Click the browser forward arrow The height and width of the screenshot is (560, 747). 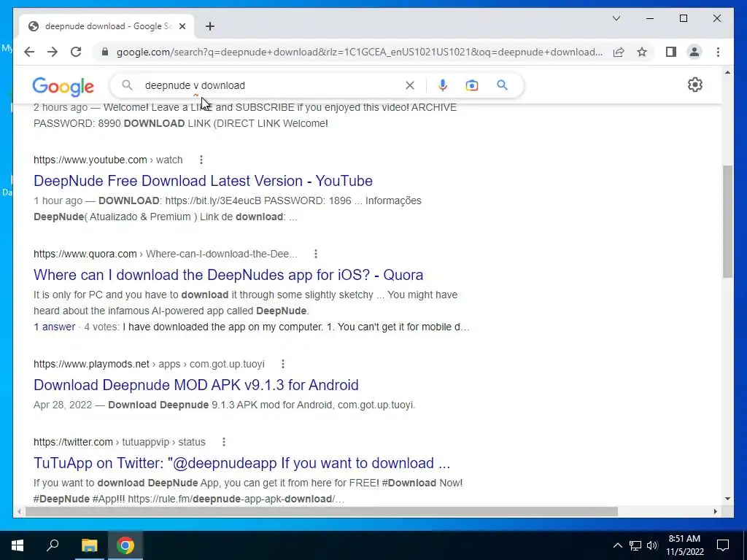click(53, 52)
